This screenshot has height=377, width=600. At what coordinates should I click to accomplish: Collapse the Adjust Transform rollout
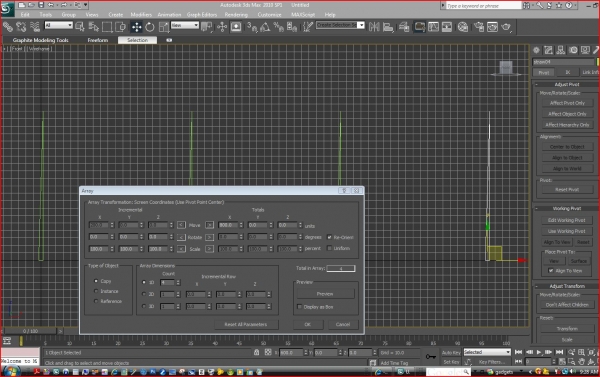tap(566, 286)
